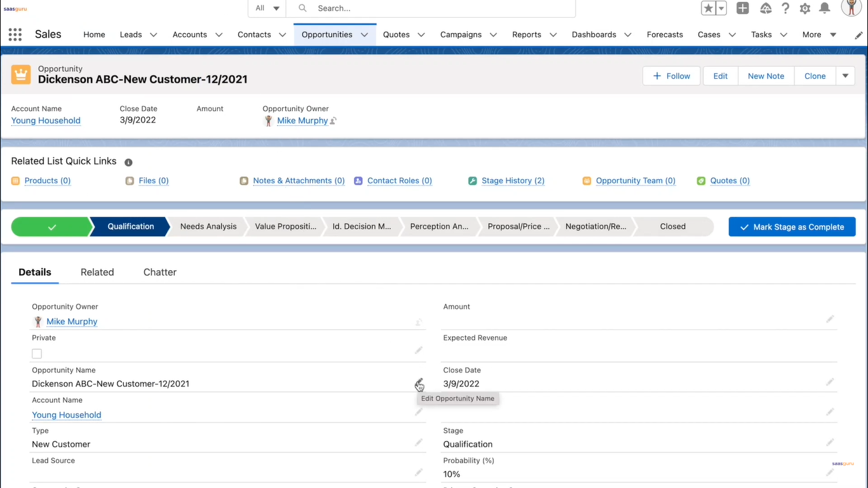The width and height of the screenshot is (868, 488).
Task: Click the navigation bar edit pencil
Action: coord(859,36)
